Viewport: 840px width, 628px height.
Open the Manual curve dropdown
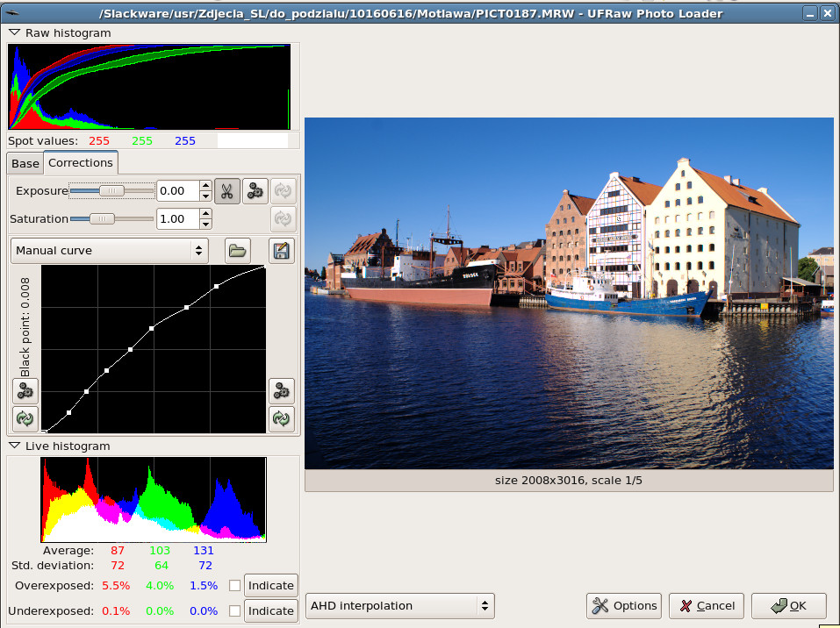point(110,251)
